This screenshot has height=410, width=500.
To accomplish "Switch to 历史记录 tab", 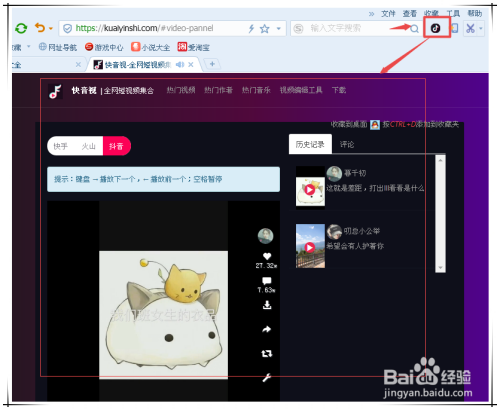I will (310, 144).
